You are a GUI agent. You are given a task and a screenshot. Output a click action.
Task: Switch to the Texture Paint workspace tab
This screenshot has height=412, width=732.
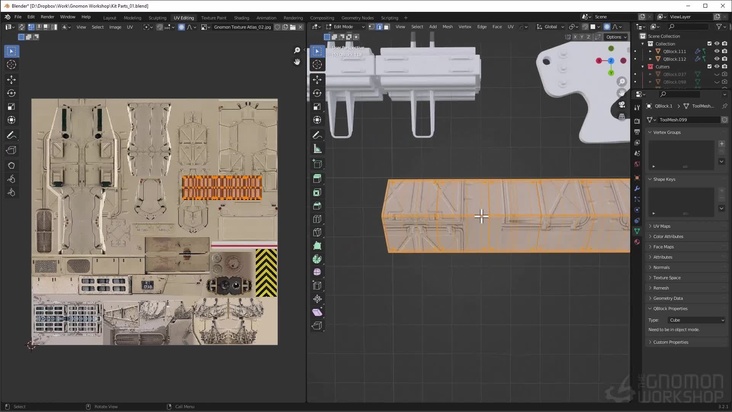pyautogui.click(x=214, y=18)
